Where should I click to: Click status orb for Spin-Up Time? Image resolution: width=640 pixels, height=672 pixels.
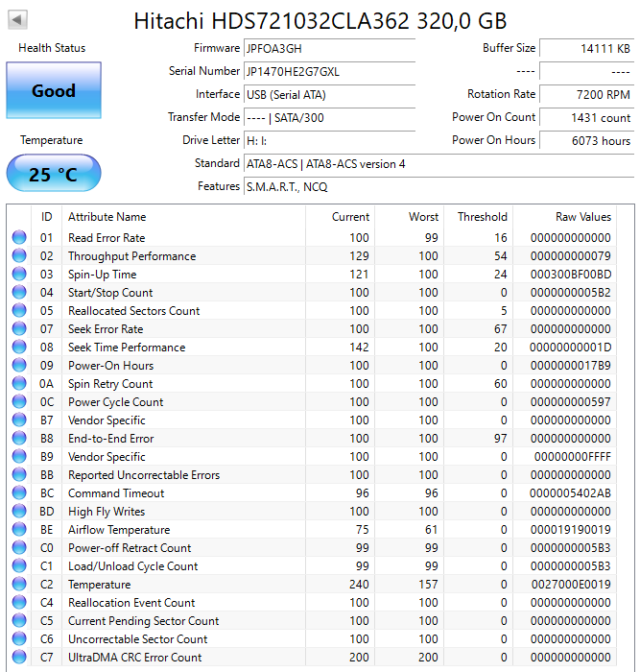(19, 275)
